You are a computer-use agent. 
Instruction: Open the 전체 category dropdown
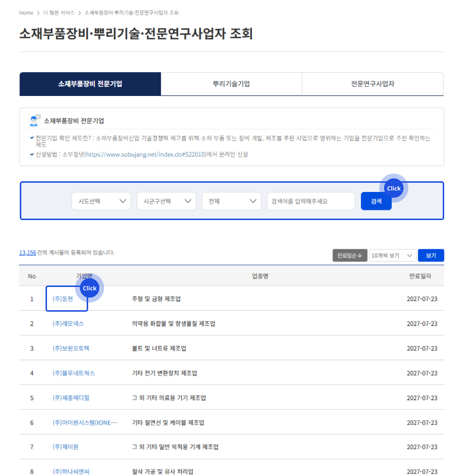[232, 201]
